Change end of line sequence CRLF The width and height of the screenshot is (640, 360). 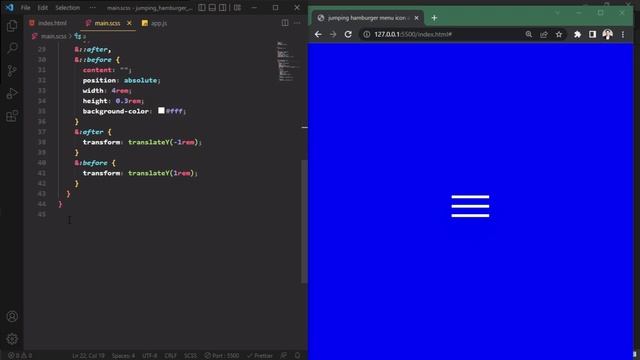point(171,356)
